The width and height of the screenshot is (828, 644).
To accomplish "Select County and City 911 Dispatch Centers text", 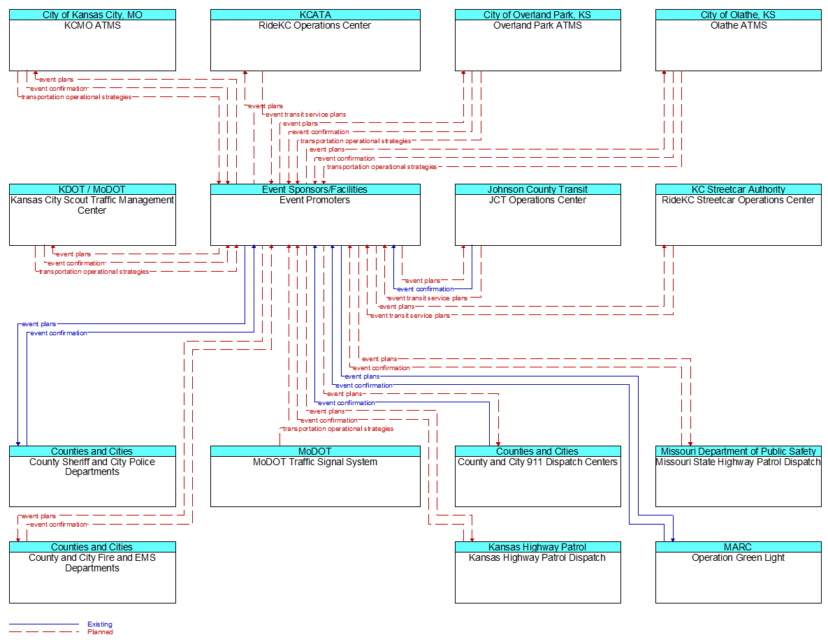I will click(x=537, y=462).
